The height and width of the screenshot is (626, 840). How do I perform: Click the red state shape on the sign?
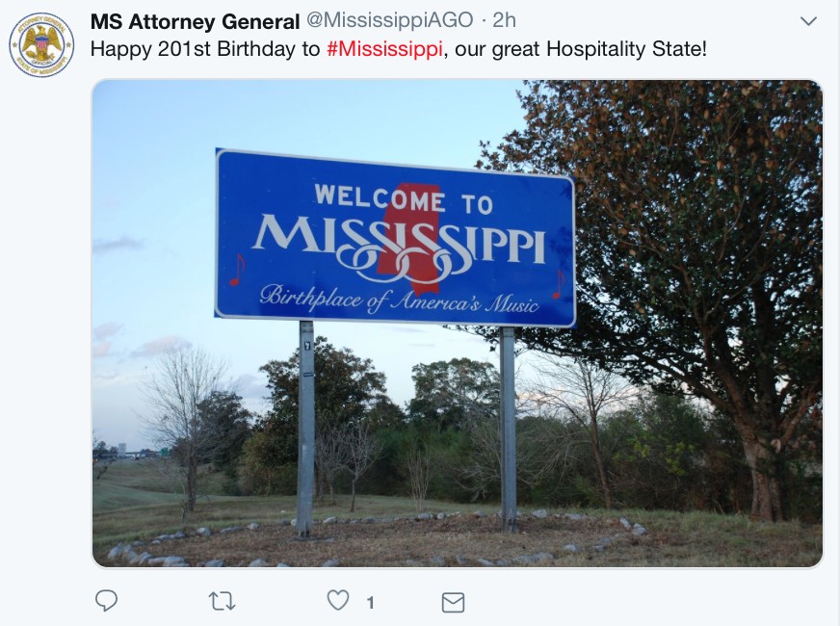click(x=411, y=238)
